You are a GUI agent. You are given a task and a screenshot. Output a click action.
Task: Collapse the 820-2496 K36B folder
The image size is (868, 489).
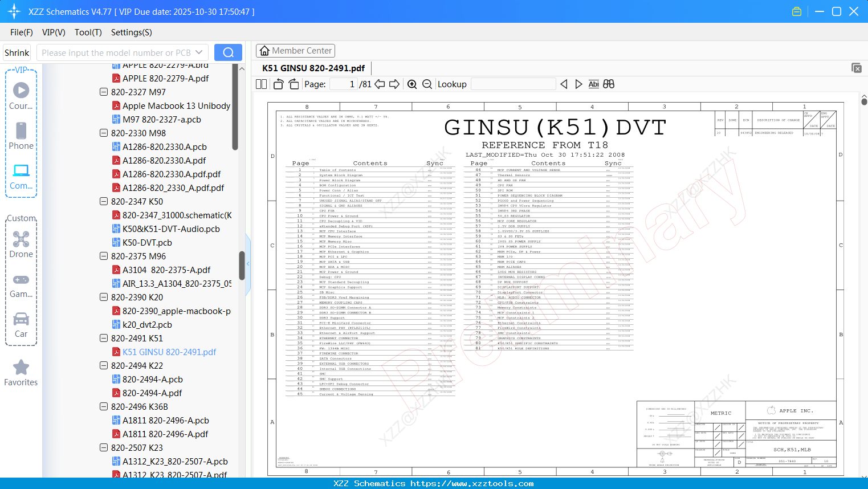coord(104,407)
